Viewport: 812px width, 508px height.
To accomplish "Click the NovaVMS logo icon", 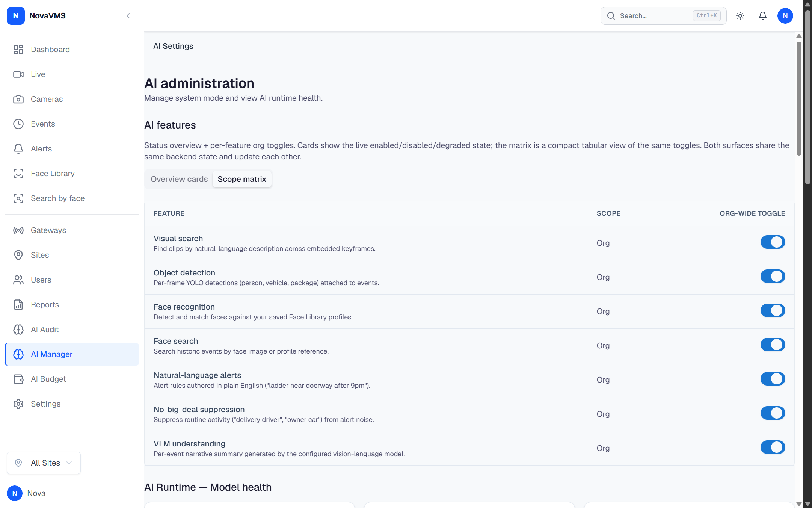I will click(x=16, y=16).
